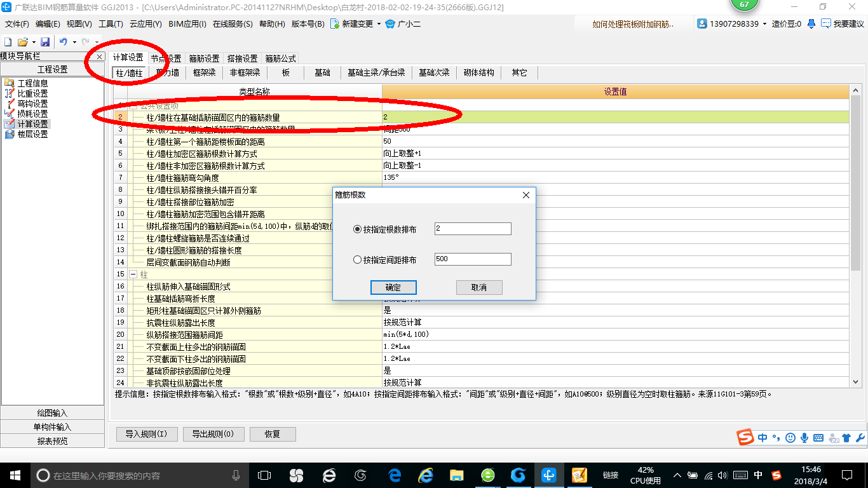This screenshot has width=868, height=488.
Task: Click the settings table vertical scrollbar
Action: point(855,184)
